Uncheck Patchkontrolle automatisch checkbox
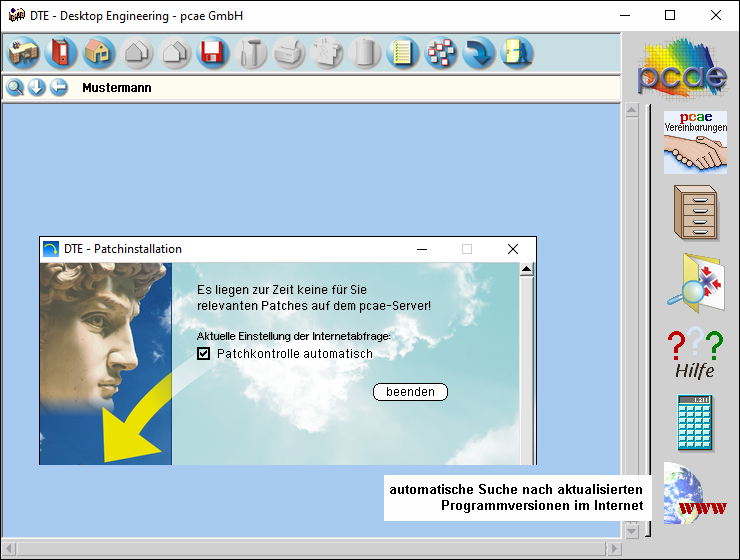This screenshot has width=740, height=560. (204, 354)
